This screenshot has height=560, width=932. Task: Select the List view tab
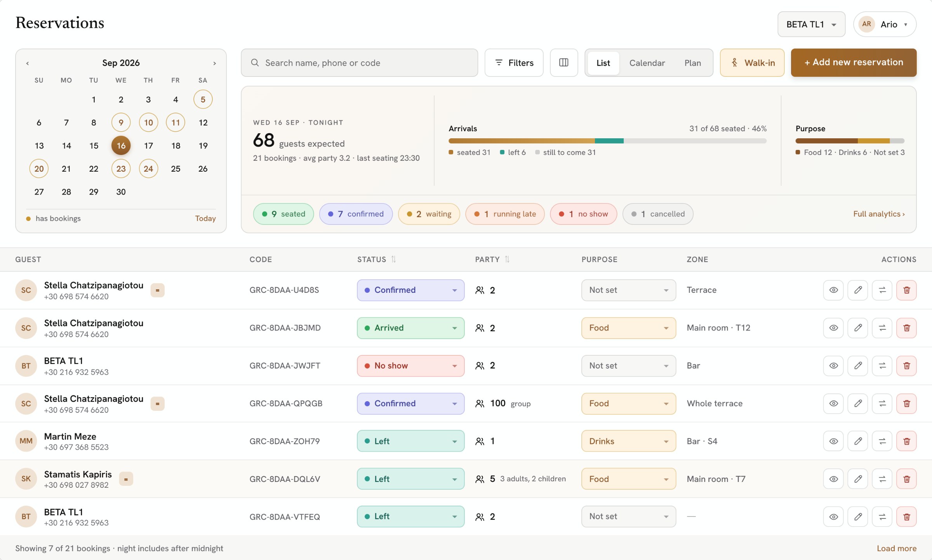pos(603,63)
